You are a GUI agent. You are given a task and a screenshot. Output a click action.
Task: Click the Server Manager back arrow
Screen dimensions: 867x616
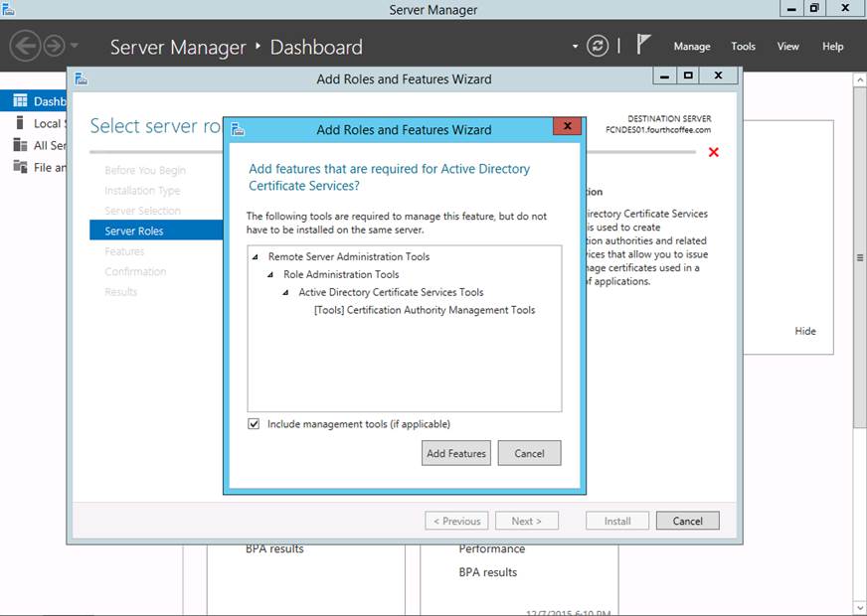[25, 46]
